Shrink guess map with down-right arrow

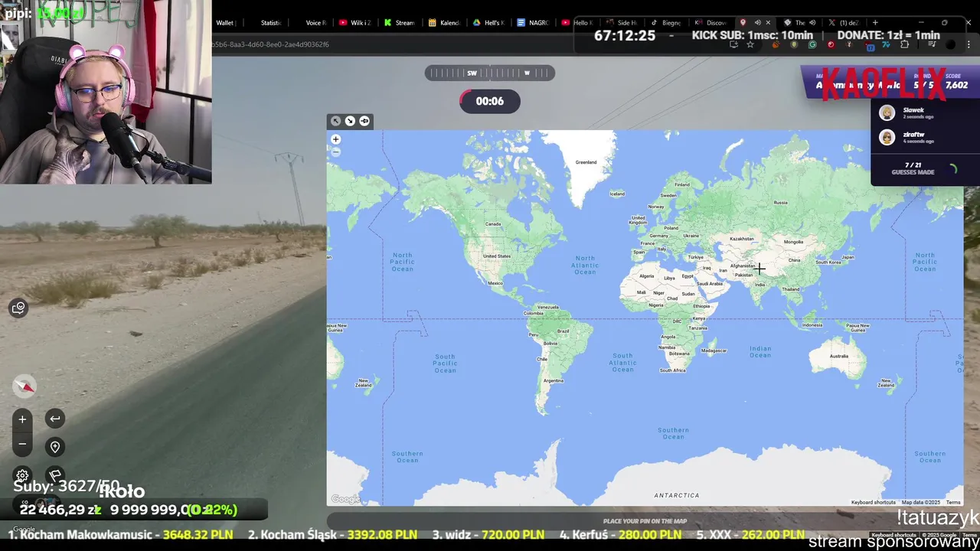(x=350, y=121)
